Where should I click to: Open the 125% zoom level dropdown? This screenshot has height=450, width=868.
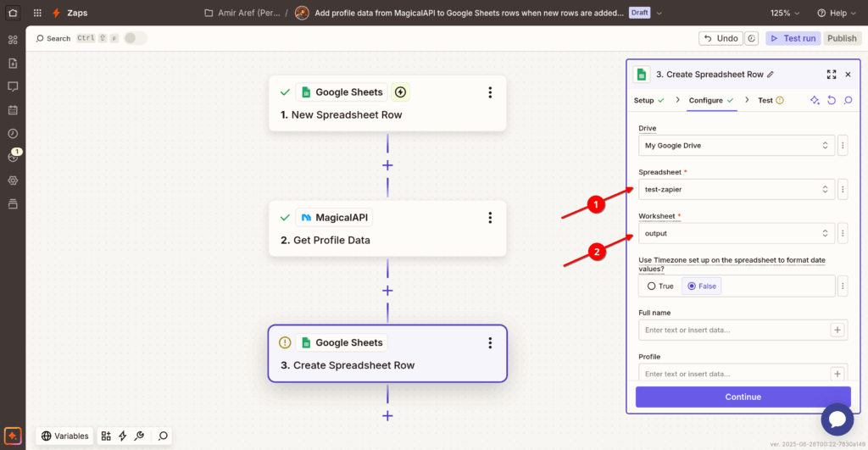tap(784, 13)
